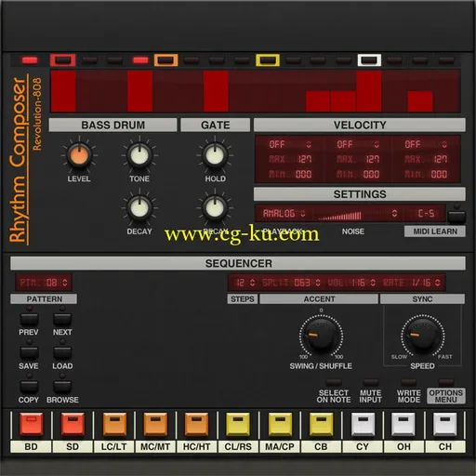Screen dimensions: 476x476
Task: Toggle the black button above MIDI LEARN
Action: [456, 217]
